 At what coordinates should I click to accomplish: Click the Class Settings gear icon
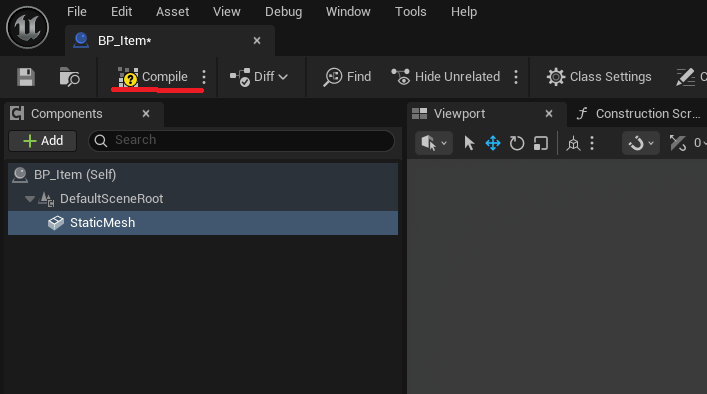point(556,77)
